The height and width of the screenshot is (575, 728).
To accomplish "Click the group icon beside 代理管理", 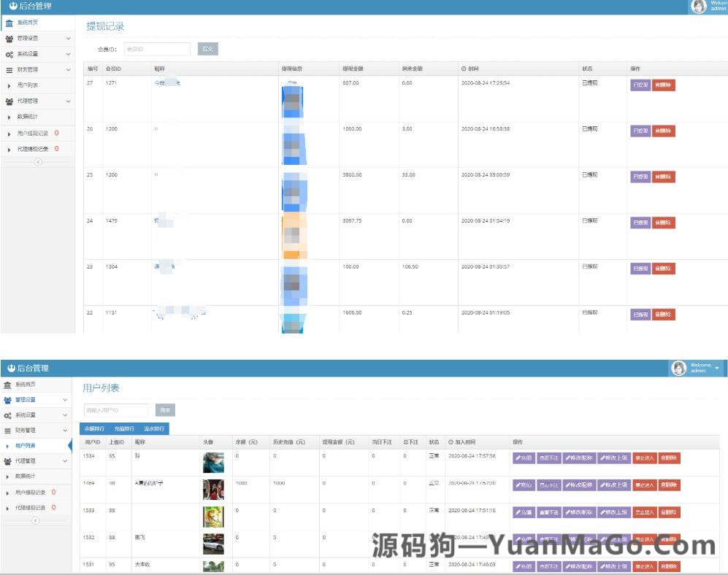I will coord(9,100).
